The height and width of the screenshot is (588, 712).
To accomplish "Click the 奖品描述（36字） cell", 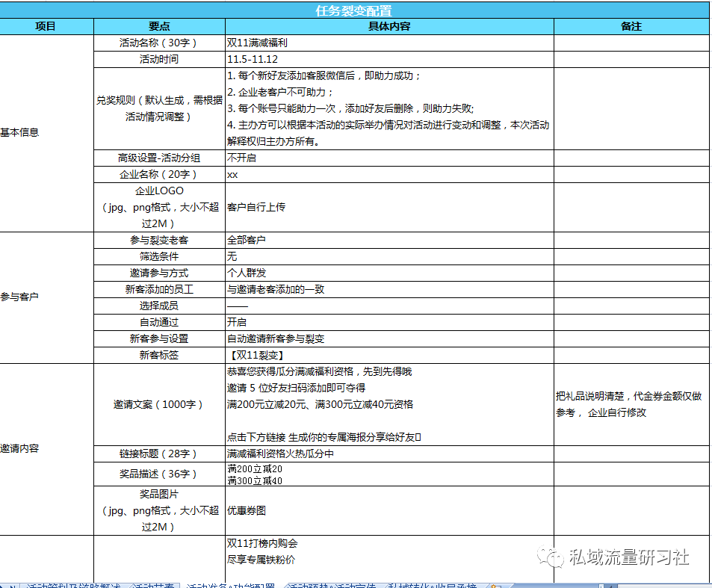I will tap(159, 474).
